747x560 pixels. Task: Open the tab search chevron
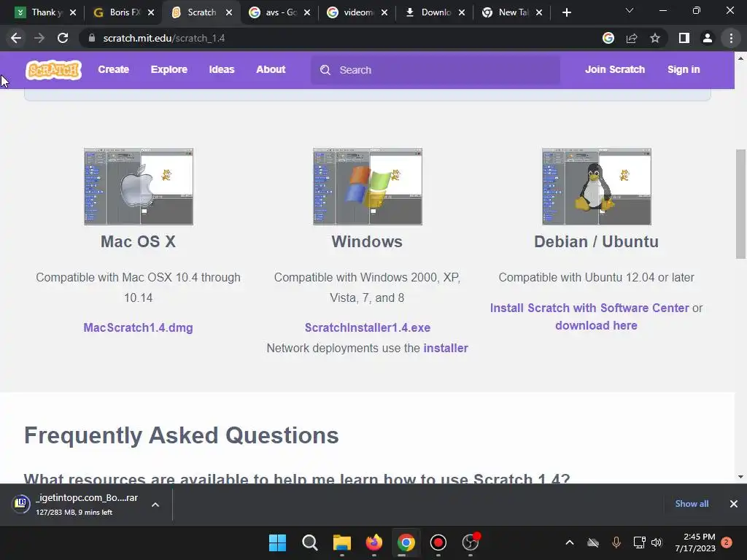tap(630, 10)
